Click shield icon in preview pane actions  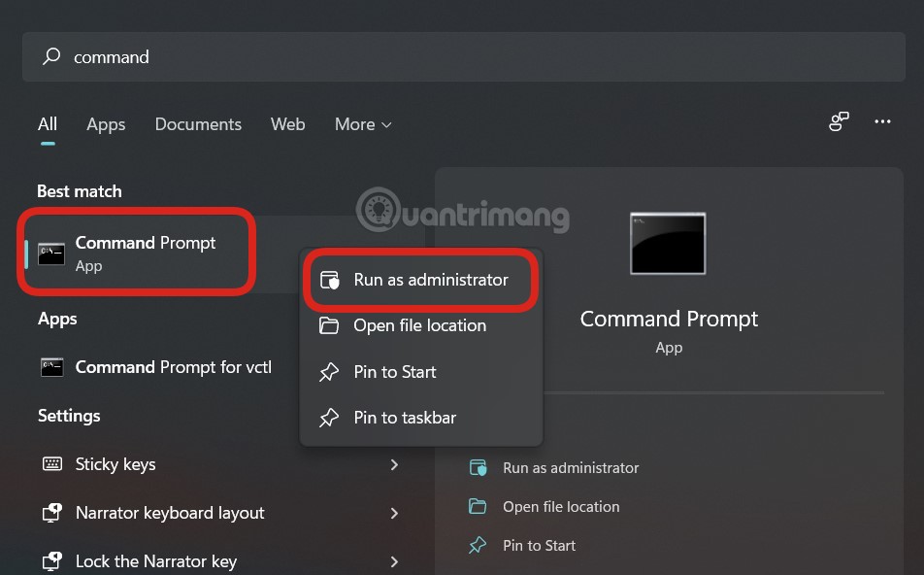[x=478, y=467]
